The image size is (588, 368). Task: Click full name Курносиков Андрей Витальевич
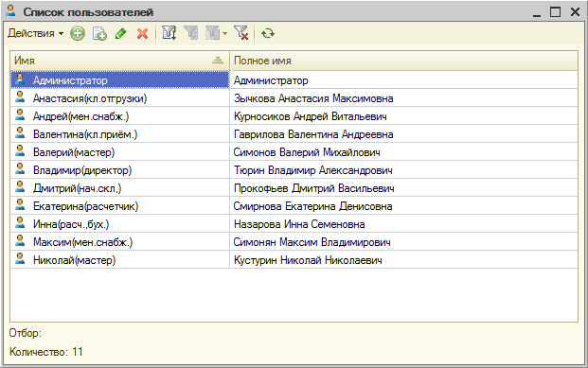pyautogui.click(x=311, y=116)
